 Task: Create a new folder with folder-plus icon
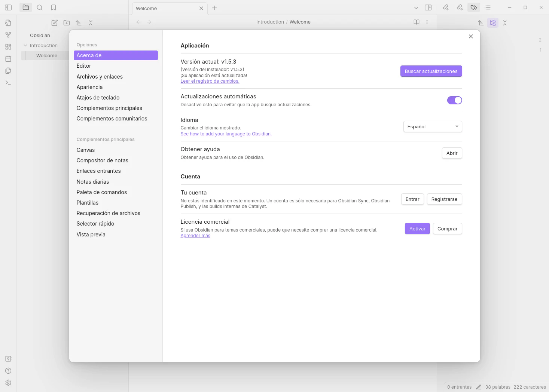(67, 23)
